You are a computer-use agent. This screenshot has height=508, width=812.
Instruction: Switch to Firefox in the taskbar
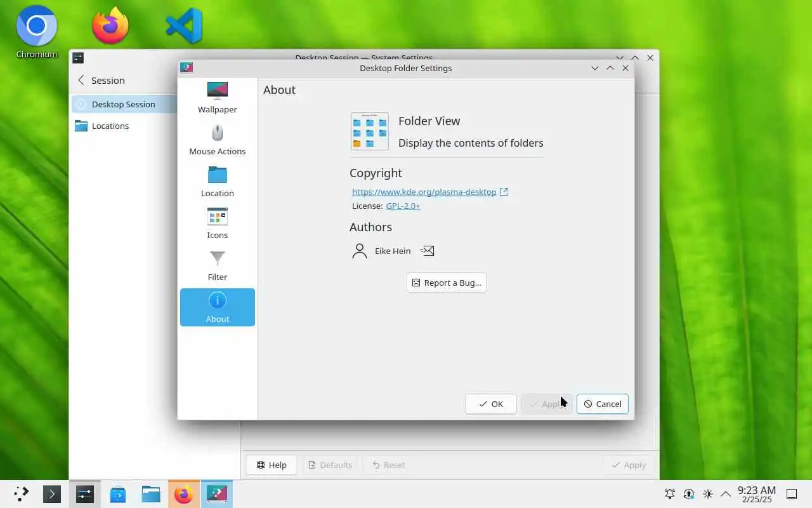click(x=184, y=494)
